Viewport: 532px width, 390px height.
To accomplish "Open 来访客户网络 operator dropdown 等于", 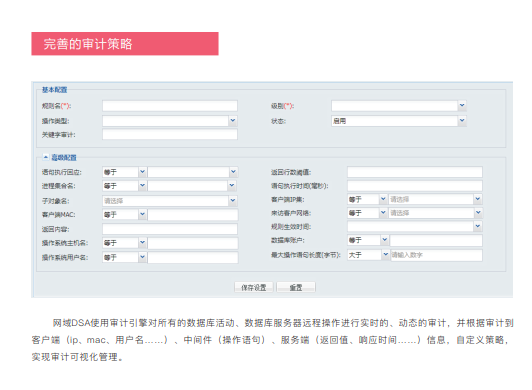I will pos(367,213).
